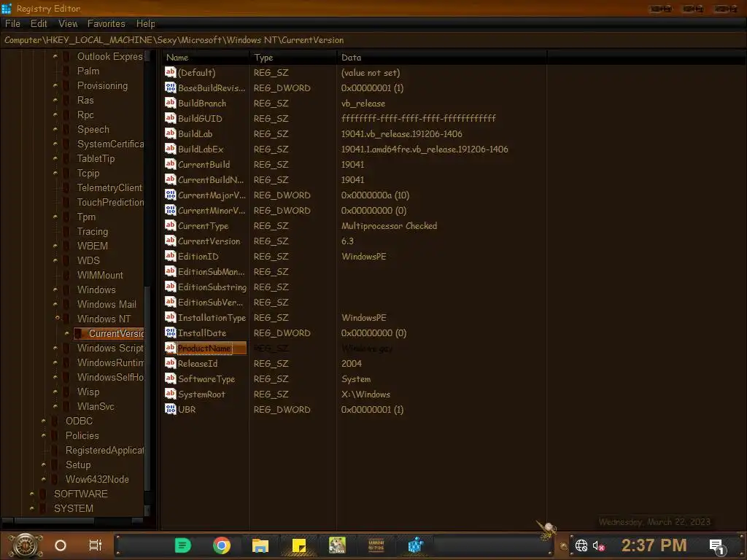Click the SoftwareType value icon

coord(170,378)
